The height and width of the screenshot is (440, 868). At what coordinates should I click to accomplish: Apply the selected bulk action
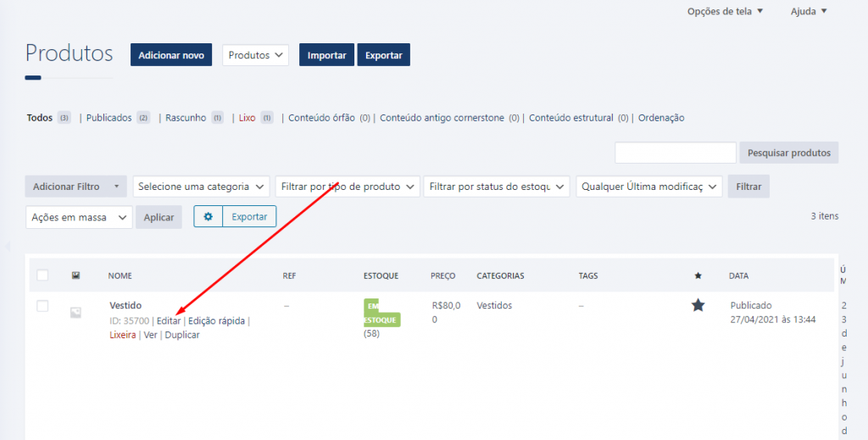(159, 218)
